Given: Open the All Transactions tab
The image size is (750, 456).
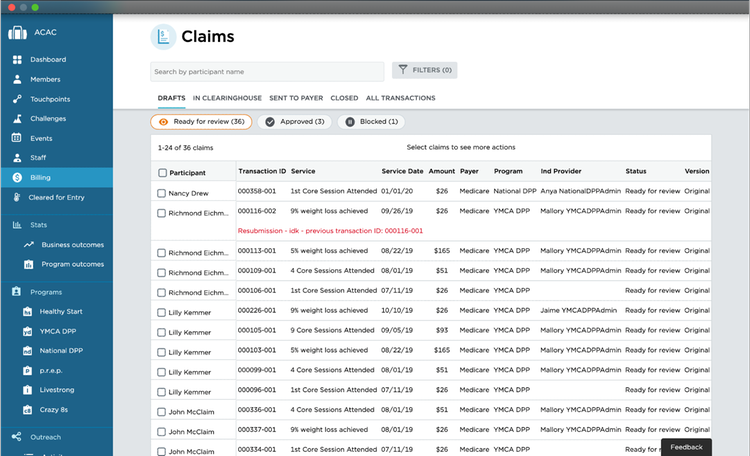Looking at the screenshot, I should click(x=400, y=98).
